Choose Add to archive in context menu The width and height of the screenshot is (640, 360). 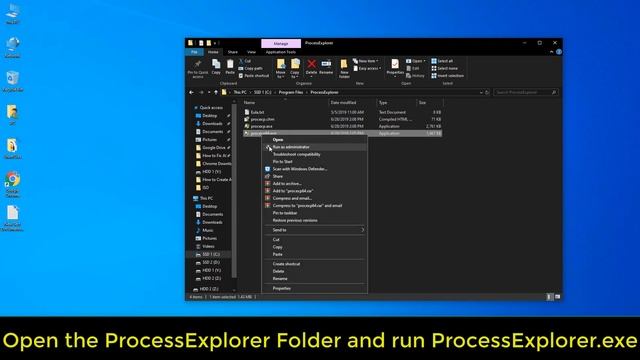click(315, 184)
